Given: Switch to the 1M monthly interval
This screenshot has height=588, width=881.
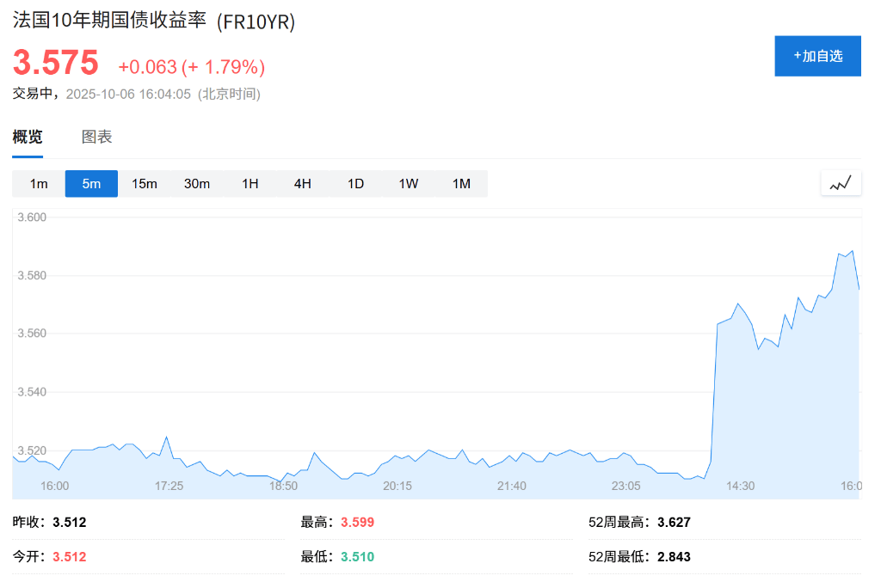Looking at the screenshot, I should click(x=461, y=183).
